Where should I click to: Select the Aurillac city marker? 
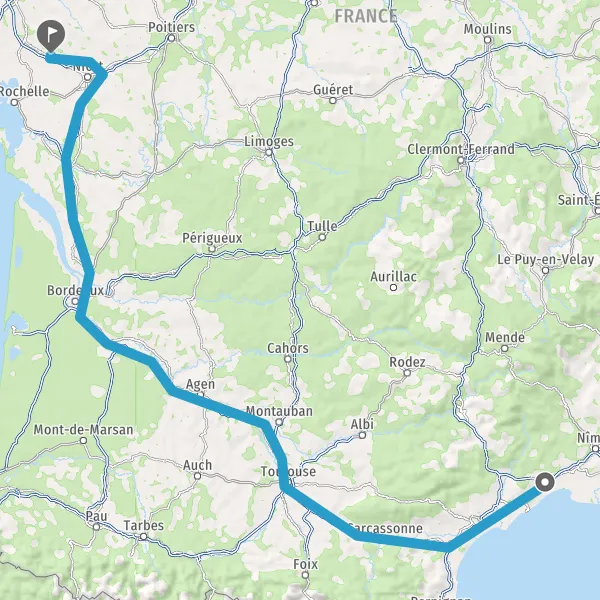pos(393,287)
